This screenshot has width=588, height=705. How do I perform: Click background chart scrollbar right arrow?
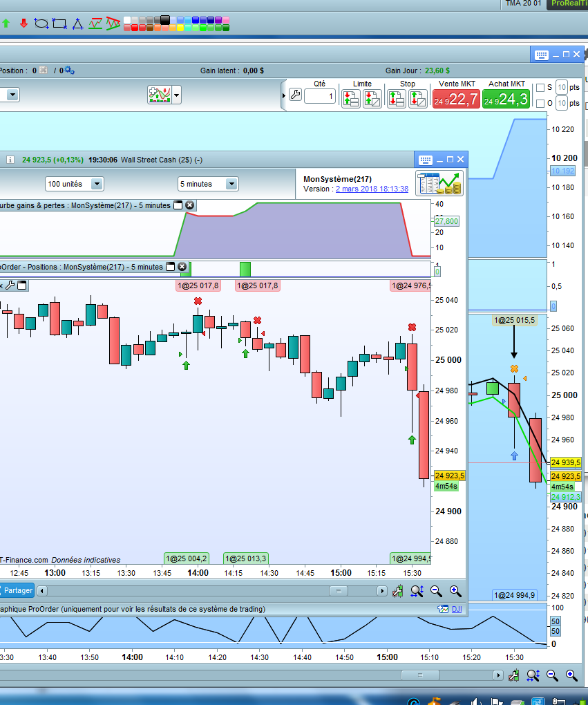pos(497,675)
